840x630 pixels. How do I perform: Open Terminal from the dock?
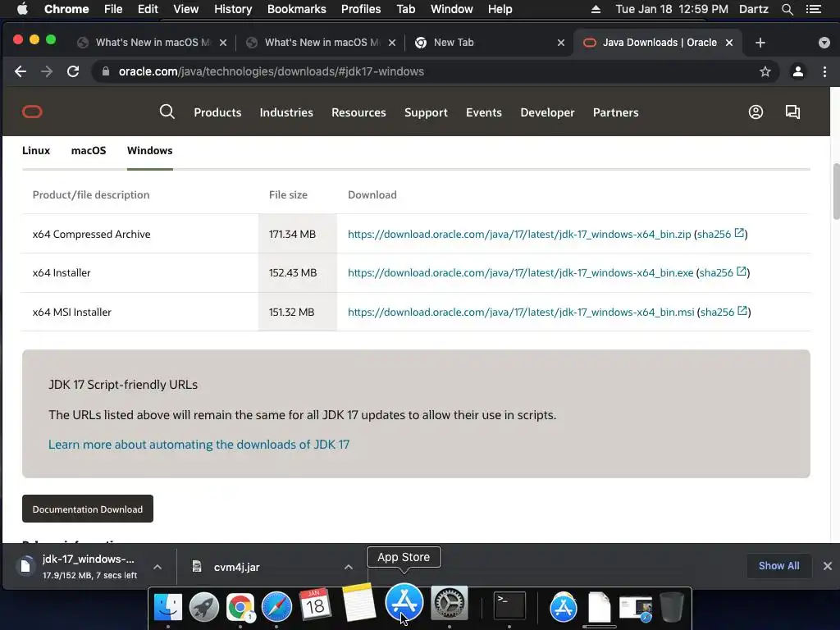tap(509, 607)
